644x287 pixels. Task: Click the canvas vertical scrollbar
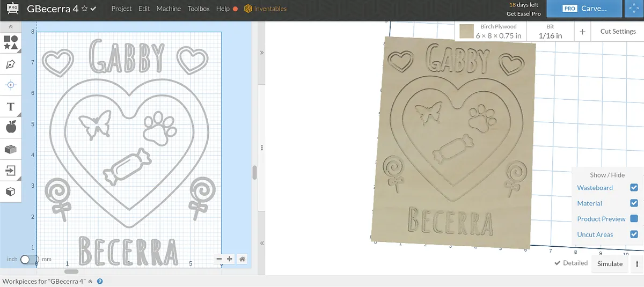click(255, 173)
